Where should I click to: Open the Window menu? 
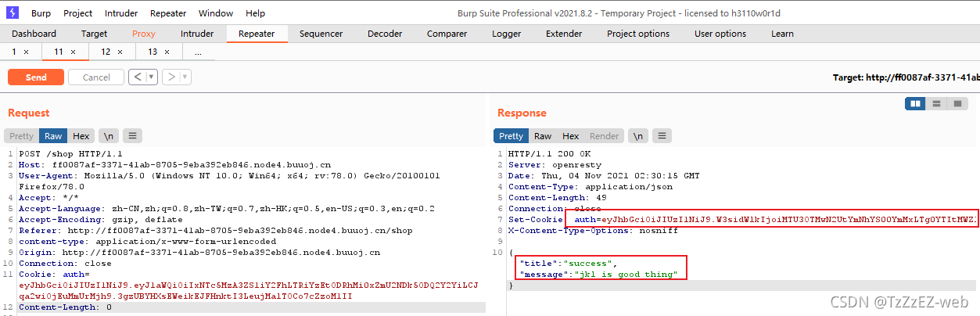(x=216, y=13)
